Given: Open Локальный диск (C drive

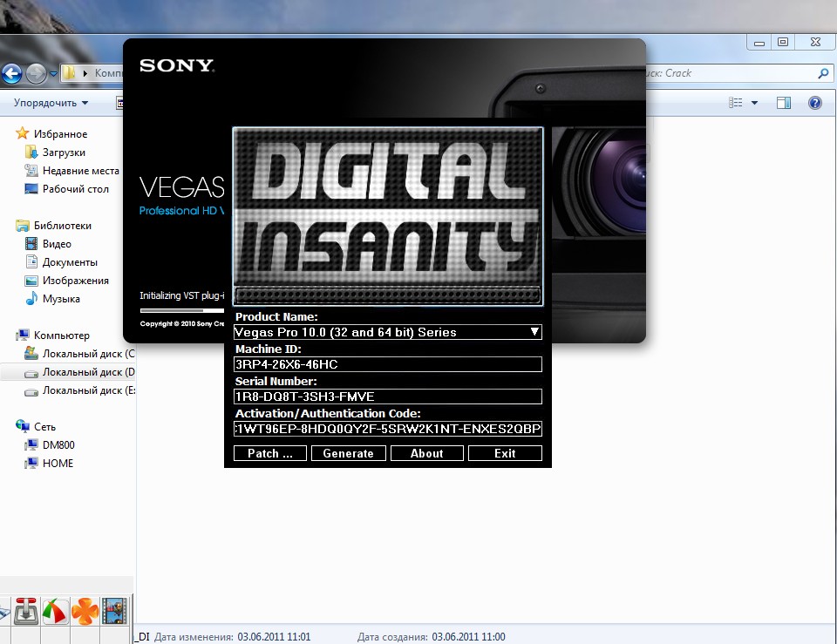Looking at the screenshot, I should (x=80, y=353).
